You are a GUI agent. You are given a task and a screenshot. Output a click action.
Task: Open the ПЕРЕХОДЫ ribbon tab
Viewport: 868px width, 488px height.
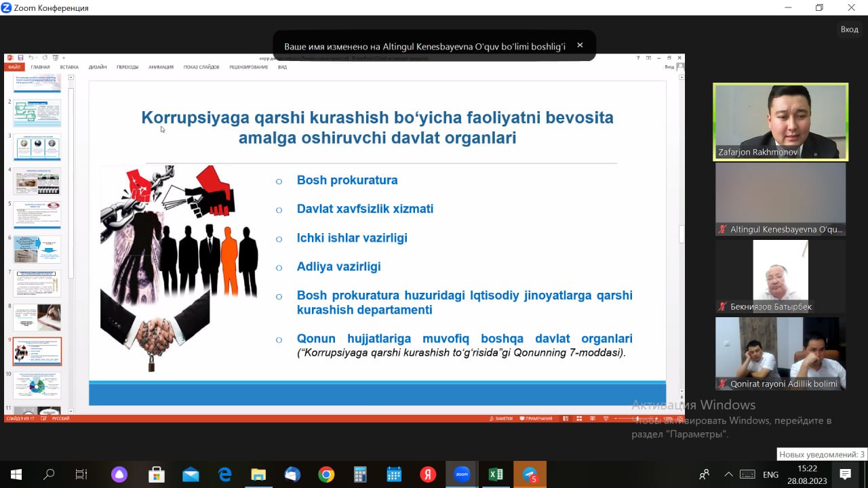[x=127, y=67]
